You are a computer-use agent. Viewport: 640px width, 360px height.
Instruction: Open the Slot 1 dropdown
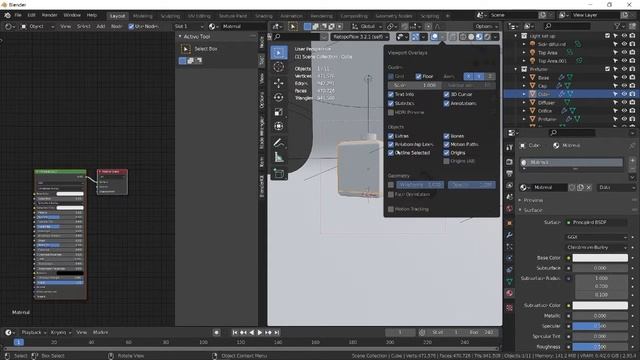click(x=189, y=27)
